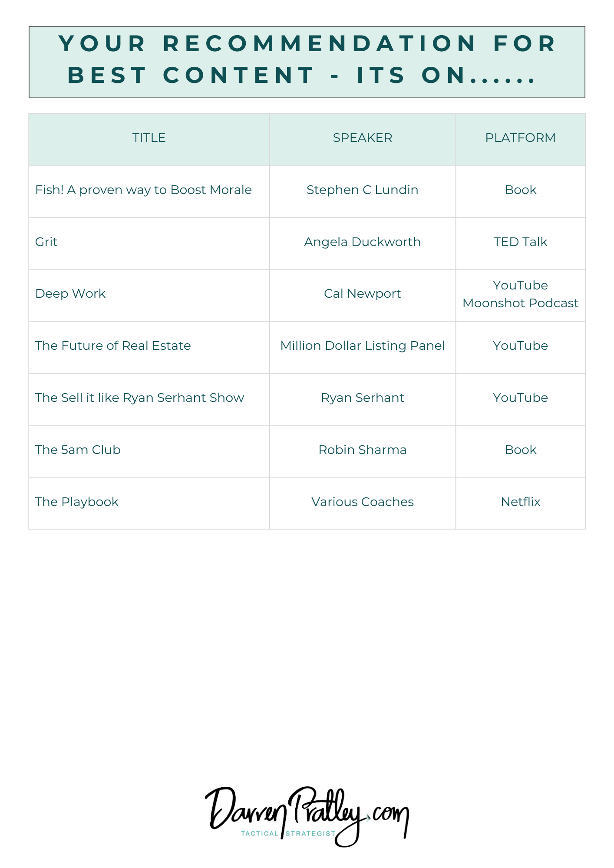Click the 'YouTube Moonshot Podcast' platform cell
Screen dimensions: 614x868
(x=520, y=294)
